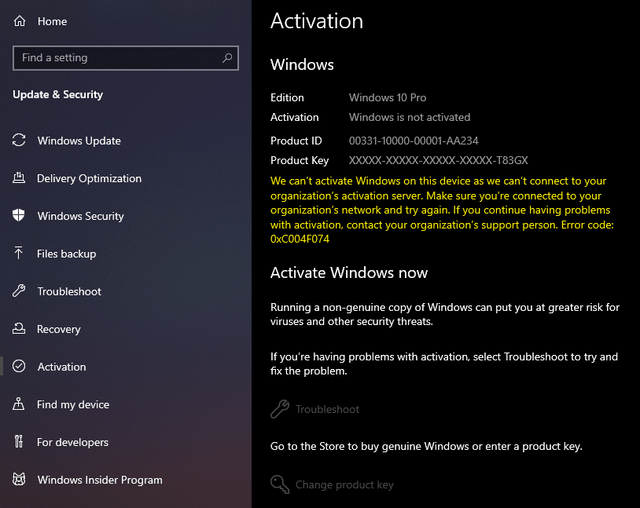
Task: Click the error code 0xC004F074 text
Action: coord(300,239)
